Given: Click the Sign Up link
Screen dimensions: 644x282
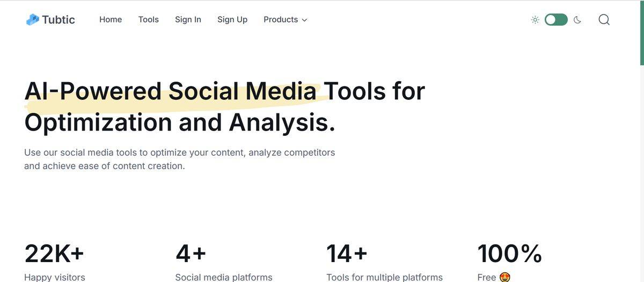Looking at the screenshot, I should [x=232, y=20].
